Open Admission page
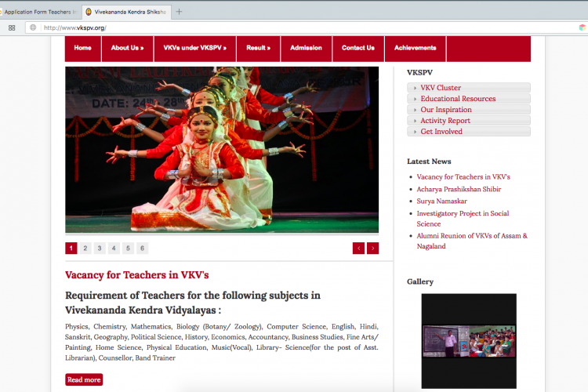Screen dimensions: 588x392 click(306, 48)
